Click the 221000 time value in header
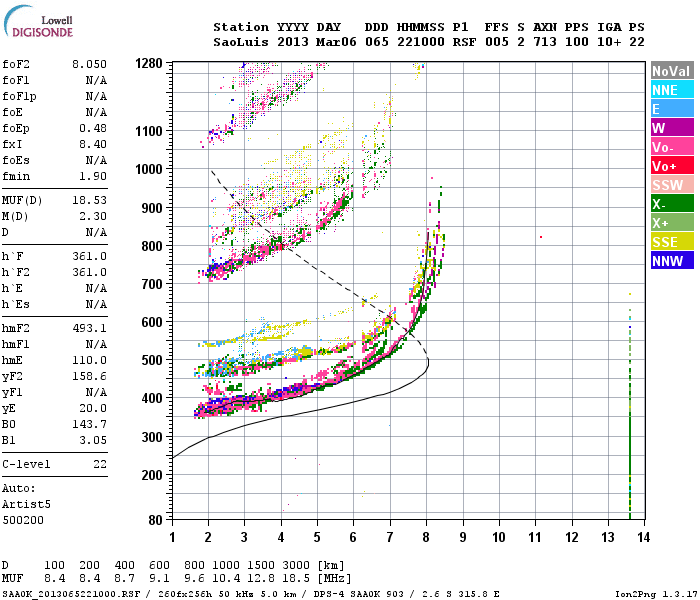This screenshot has height=600, width=700. pyautogui.click(x=421, y=42)
